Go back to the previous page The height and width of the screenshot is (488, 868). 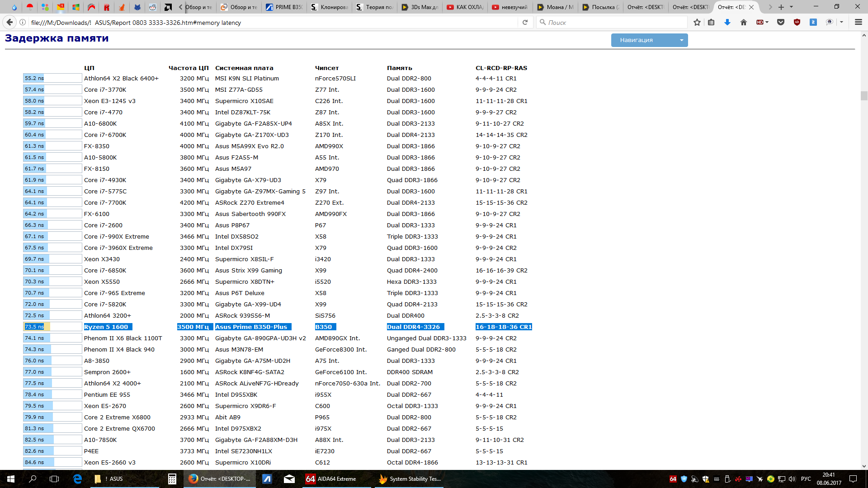9,22
